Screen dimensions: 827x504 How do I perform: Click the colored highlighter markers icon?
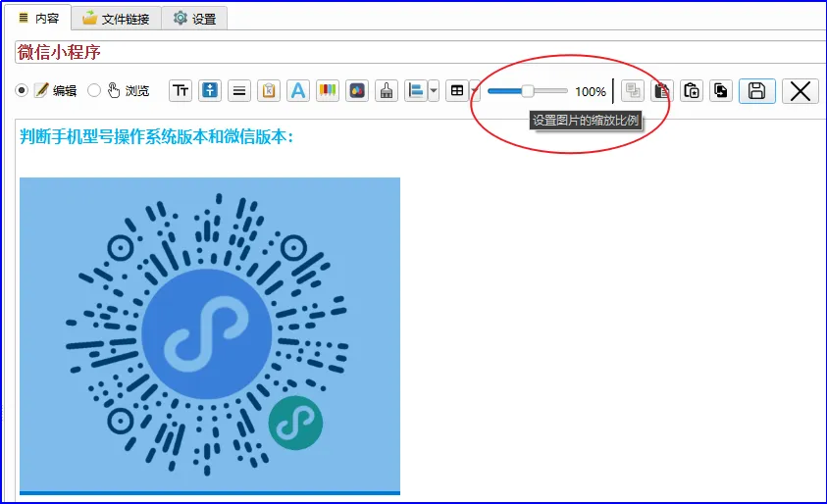[x=328, y=90]
